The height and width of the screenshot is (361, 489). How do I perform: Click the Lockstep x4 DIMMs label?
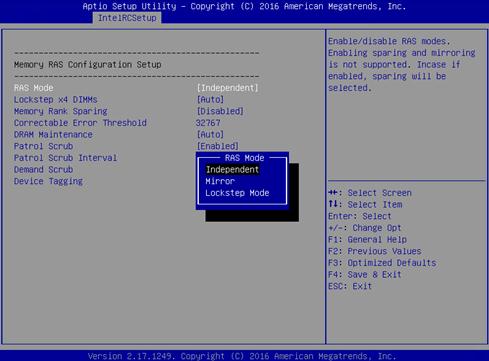56,100
